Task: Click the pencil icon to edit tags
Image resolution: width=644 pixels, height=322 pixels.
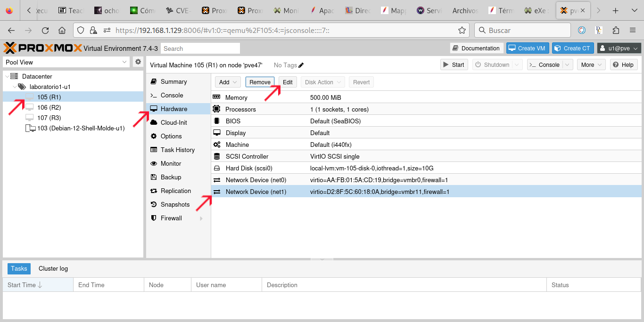Action: point(301,65)
